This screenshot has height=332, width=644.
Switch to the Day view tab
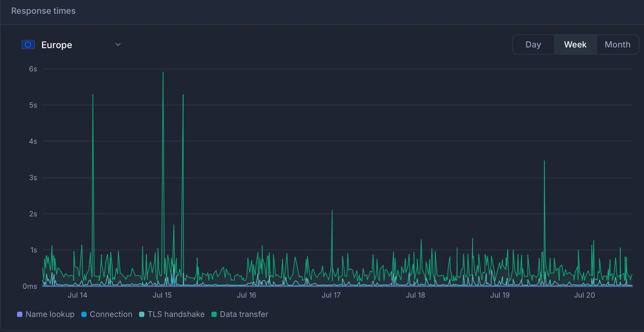tap(533, 45)
